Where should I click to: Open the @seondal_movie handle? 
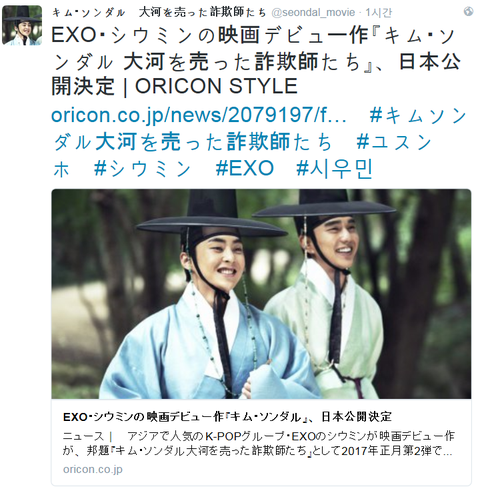coord(313,13)
